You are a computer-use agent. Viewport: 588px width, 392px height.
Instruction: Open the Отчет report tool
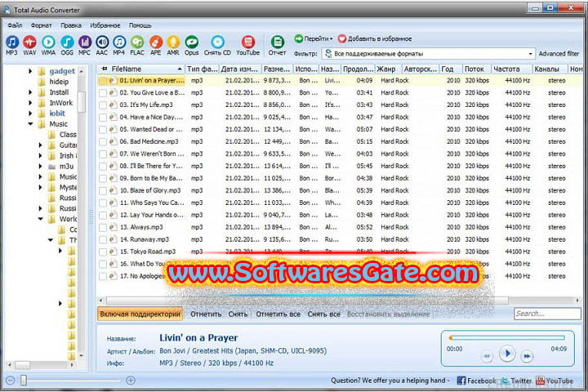click(x=277, y=45)
